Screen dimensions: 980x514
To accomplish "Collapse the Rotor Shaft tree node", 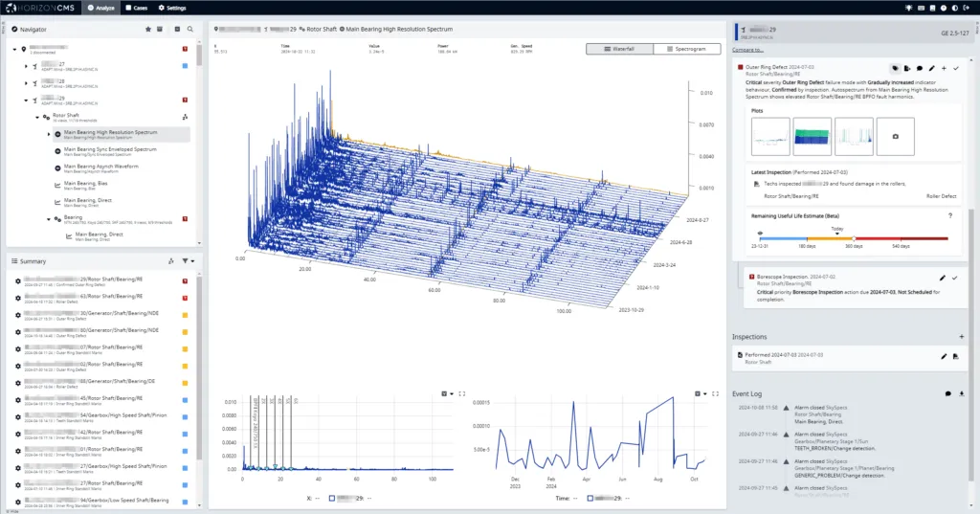I will [37, 117].
